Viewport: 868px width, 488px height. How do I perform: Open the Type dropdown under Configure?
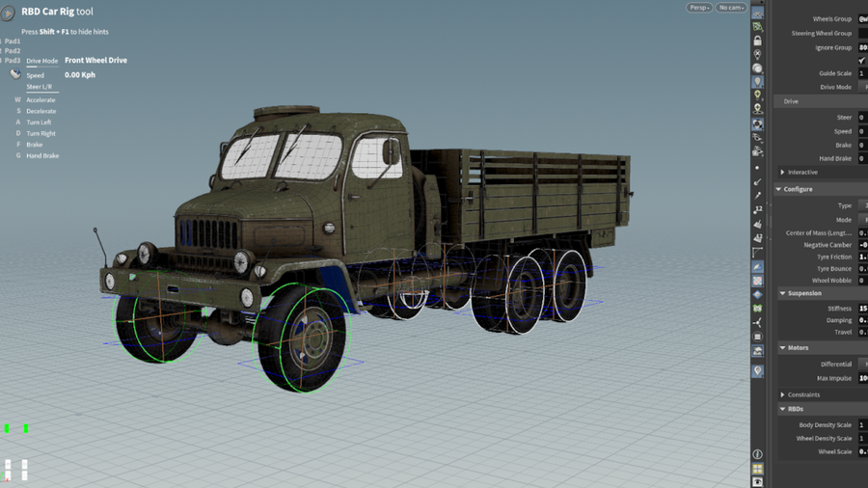[863, 205]
